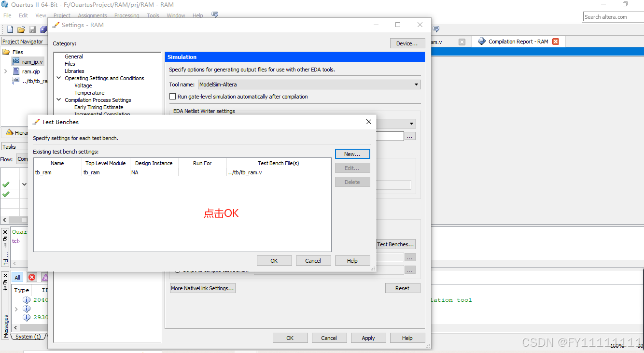Click the Reset button in Simulation settings

point(403,288)
